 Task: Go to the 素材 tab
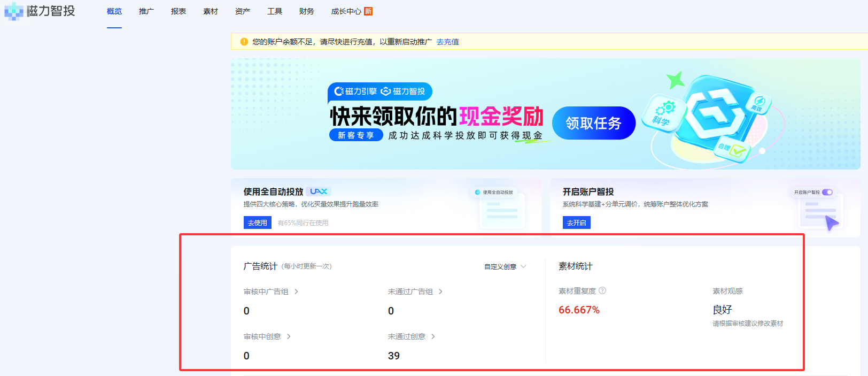(x=211, y=11)
